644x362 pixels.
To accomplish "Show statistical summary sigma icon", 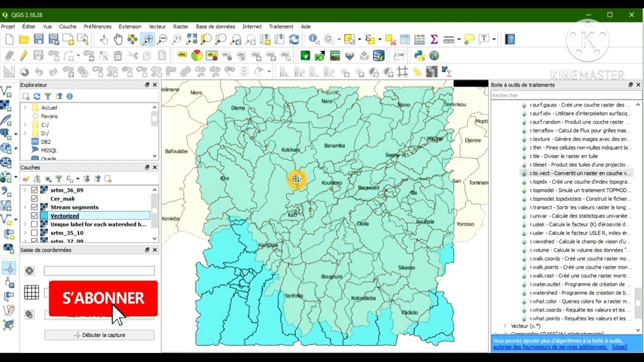I will point(434,39).
